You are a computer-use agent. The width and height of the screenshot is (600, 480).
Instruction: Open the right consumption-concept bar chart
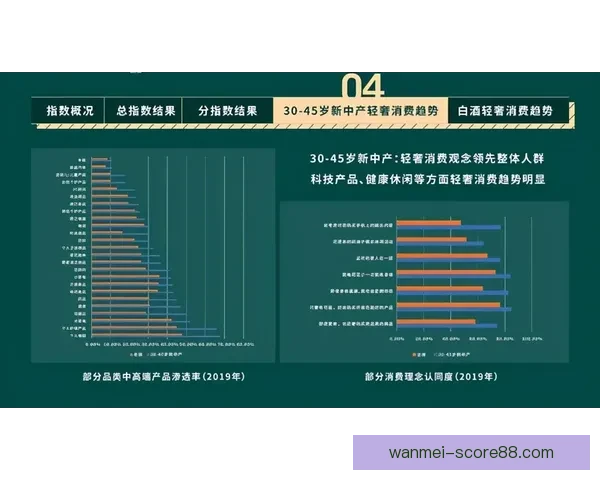point(424,282)
